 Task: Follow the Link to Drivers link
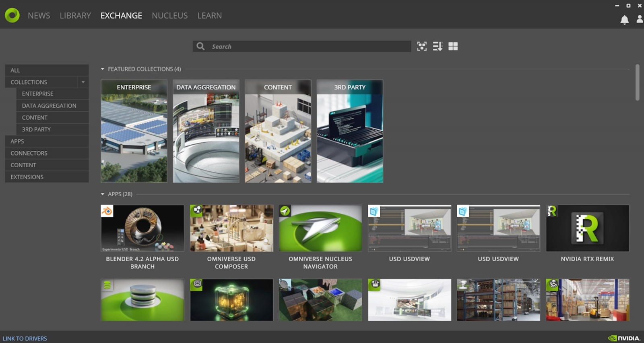coord(25,339)
